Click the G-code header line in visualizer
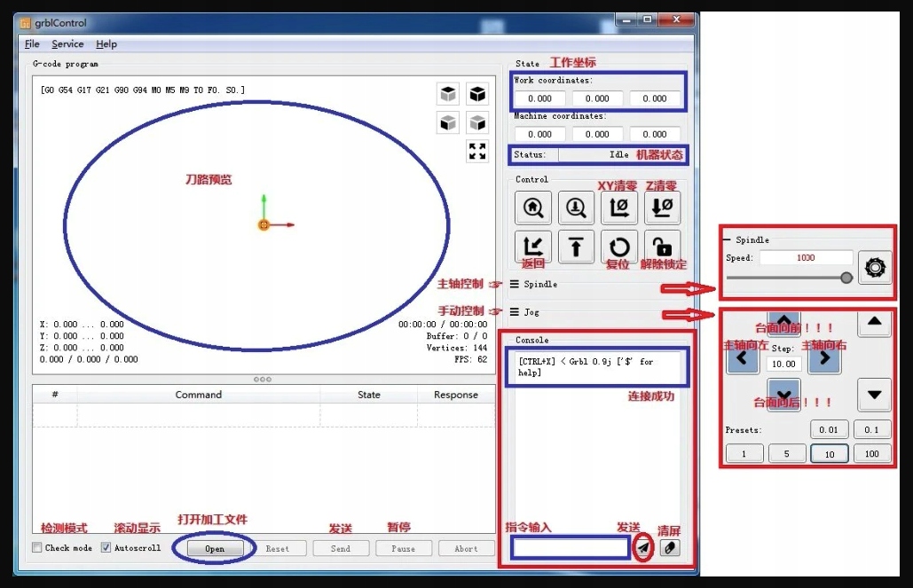The width and height of the screenshot is (913, 588). click(x=143, y=90)
